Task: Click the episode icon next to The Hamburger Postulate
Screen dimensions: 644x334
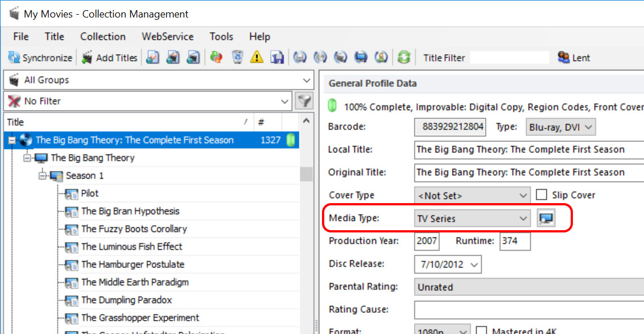Action: tap(72, 265)
